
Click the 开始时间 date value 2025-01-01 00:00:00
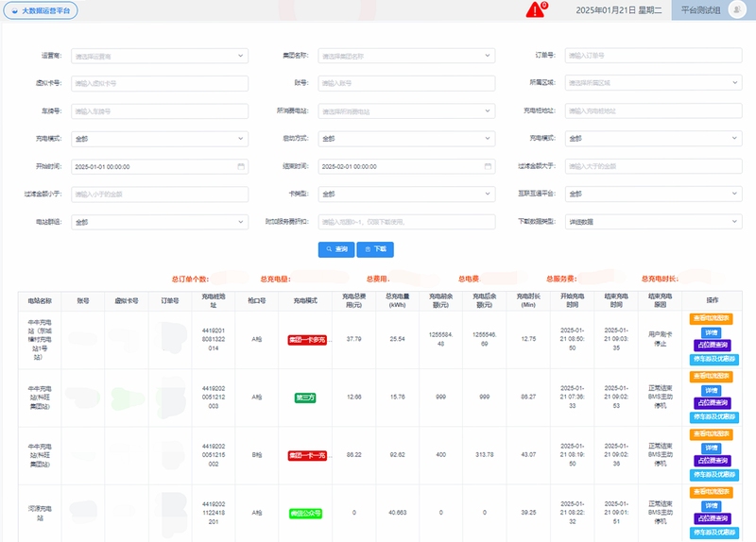coord(102,167)
